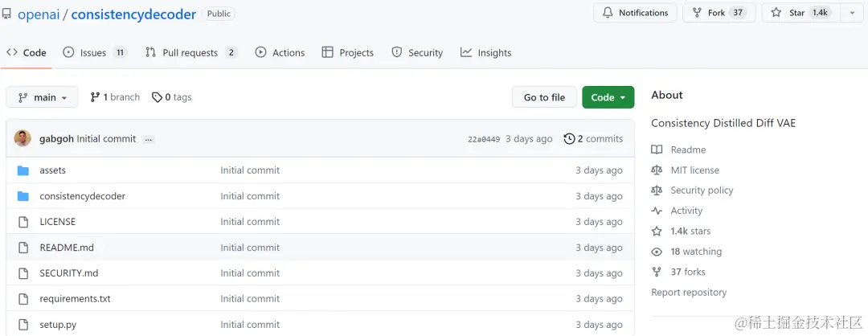The width and height of the screenshot is (868, 336).
Task: Open the Security tab
Action: pos(417,52)
